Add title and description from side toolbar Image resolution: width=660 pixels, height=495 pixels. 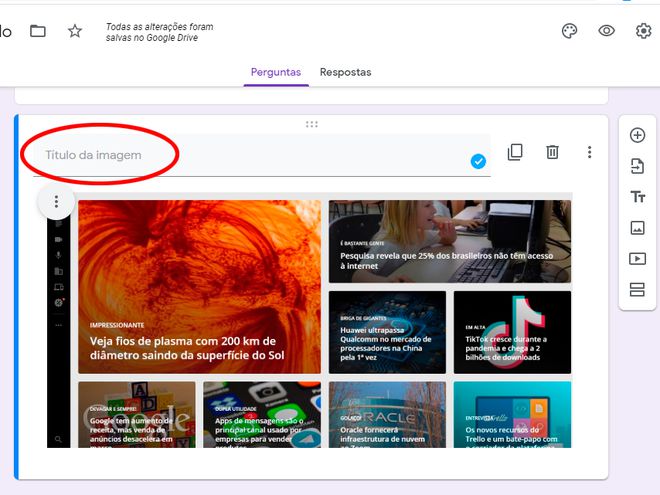pos(637,197)
